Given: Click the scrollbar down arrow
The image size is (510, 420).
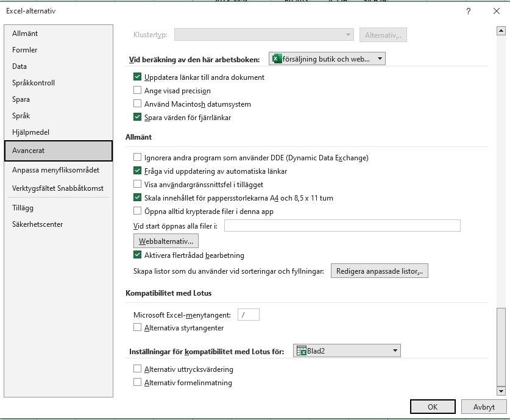Looking at the screenshot, I should click(x=501, y=391).
